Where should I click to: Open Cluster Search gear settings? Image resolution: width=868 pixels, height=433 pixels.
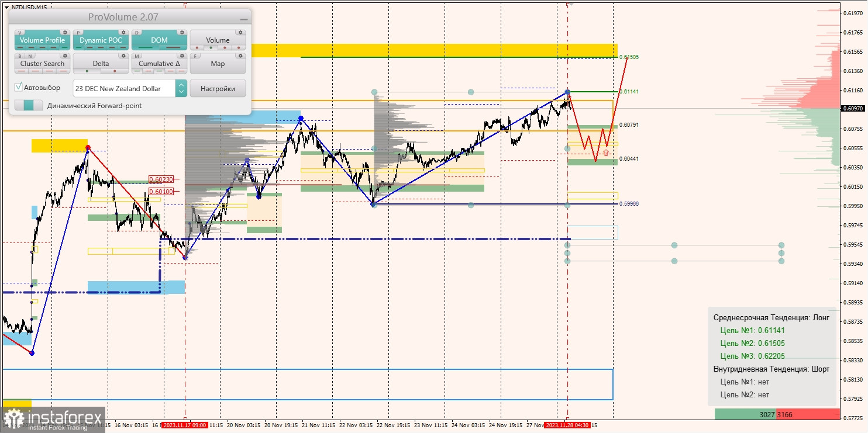65,56
